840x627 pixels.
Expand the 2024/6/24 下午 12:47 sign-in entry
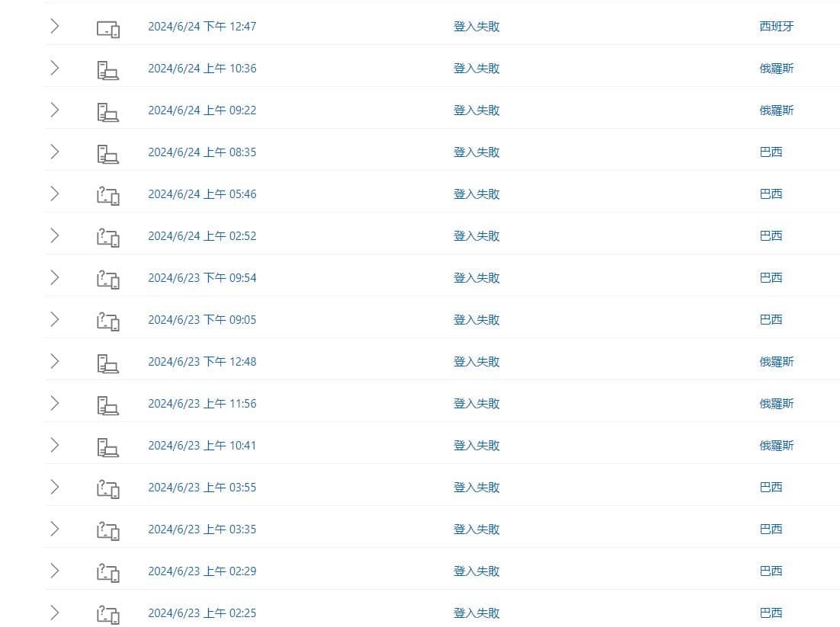(54, 26)
